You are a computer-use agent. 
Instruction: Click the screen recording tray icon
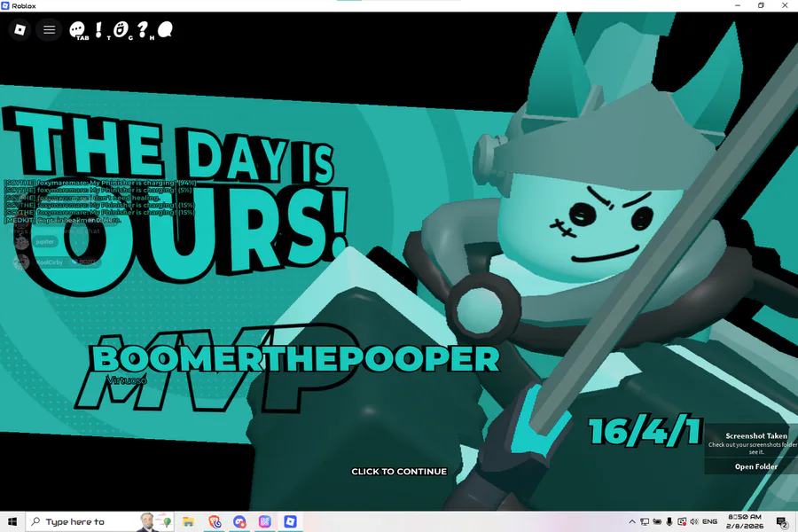[682, 521]
